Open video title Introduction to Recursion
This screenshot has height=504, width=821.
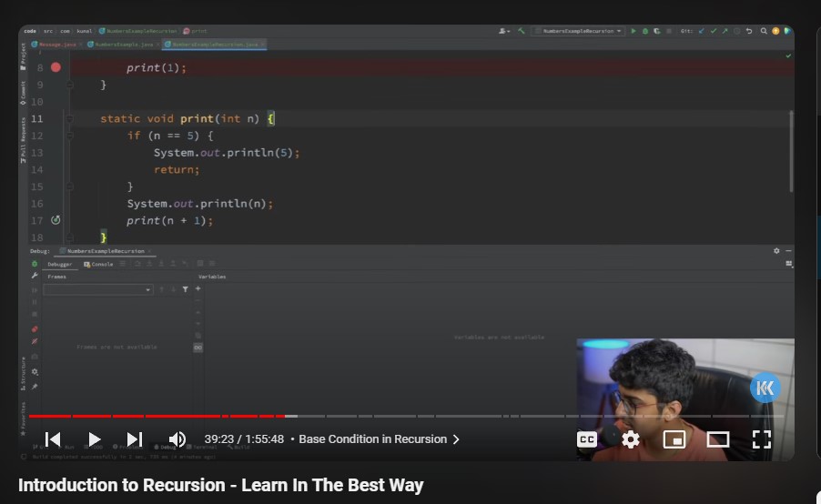point(220,485)
